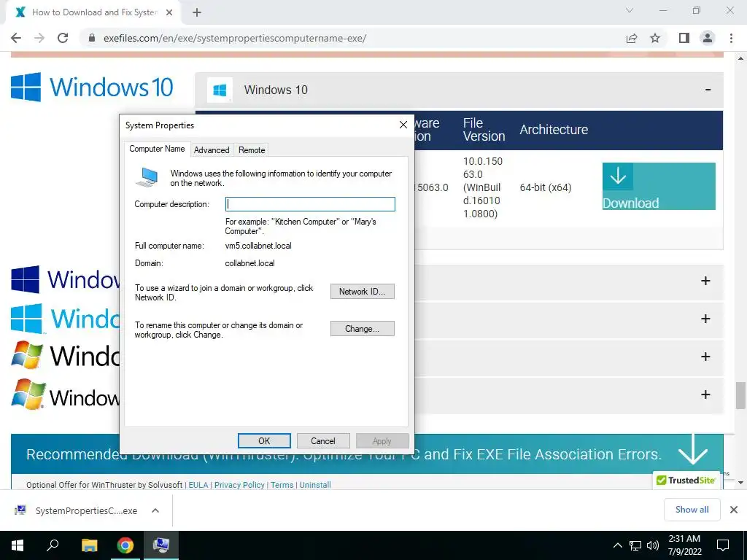747x560 pixels.
Task: Switch to the Advanced tab
Action: [x=212, y=150]
